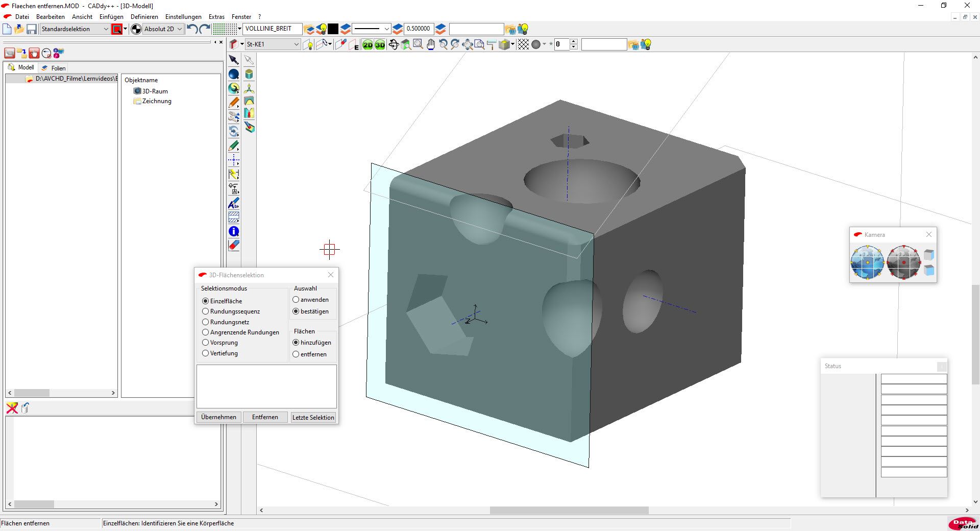Image resolution: width=980 pixels, height=531 pixels.
Task: Open the St-KE1 dropdown
Action: [273, 44]
